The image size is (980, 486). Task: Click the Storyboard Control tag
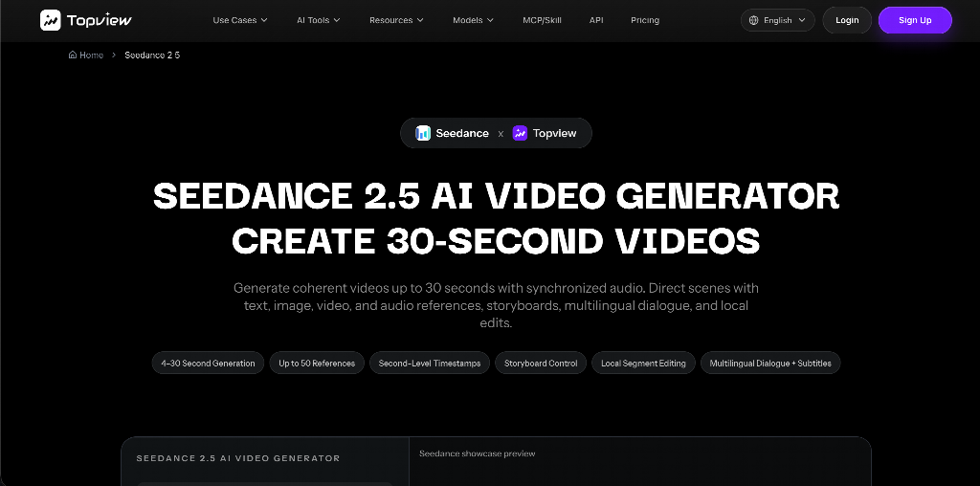click(x=541, y=363)
